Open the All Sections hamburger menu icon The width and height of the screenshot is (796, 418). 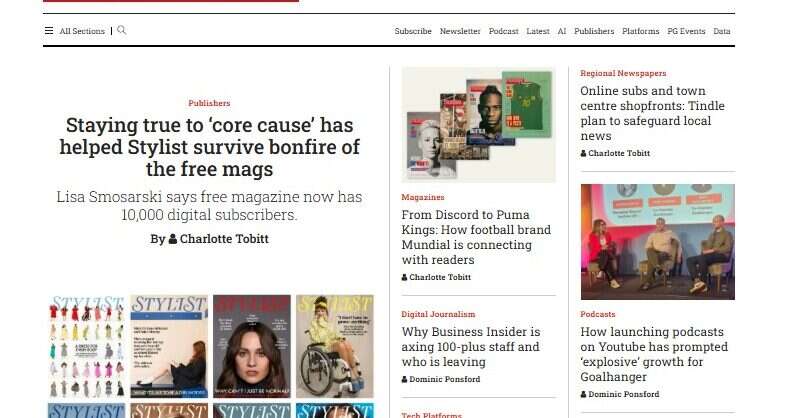[49, 30]
